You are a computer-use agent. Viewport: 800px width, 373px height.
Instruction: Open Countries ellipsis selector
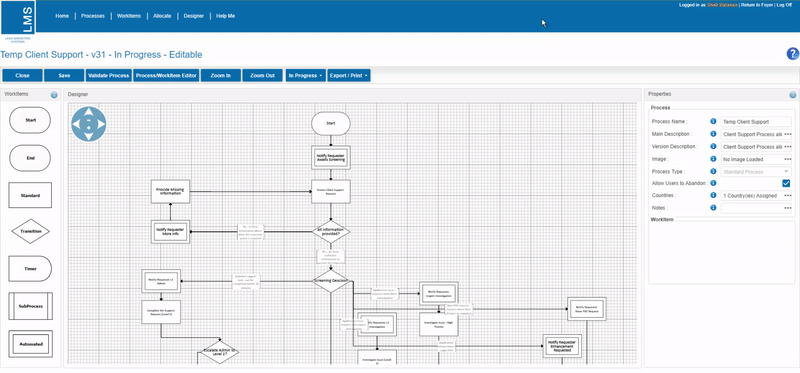[787, 195]
